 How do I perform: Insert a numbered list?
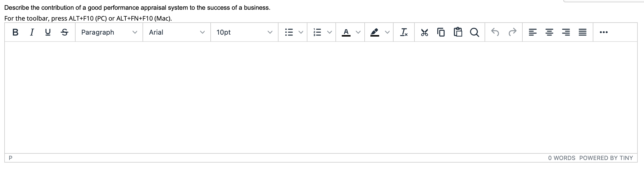(x=318, y=32)
